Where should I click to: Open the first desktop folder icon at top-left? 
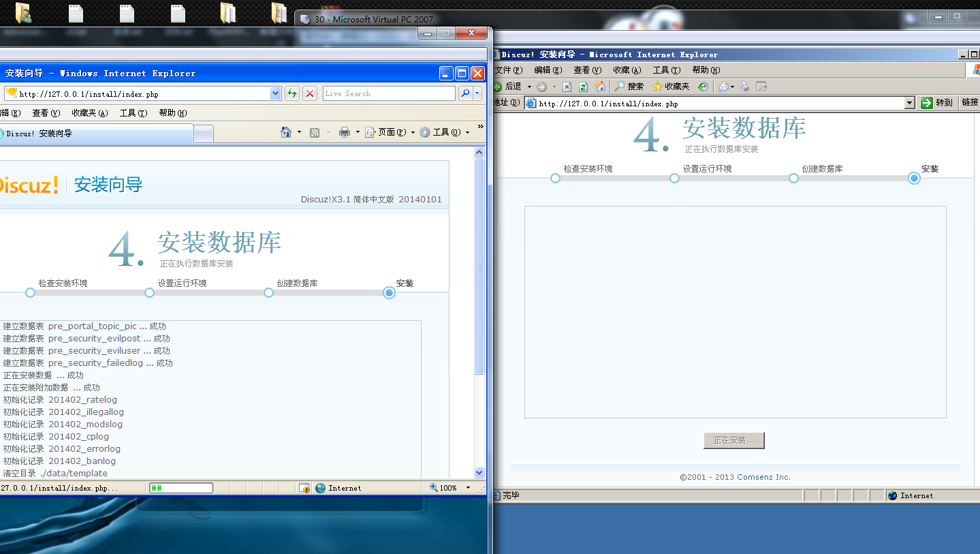[x=22, y=12]
